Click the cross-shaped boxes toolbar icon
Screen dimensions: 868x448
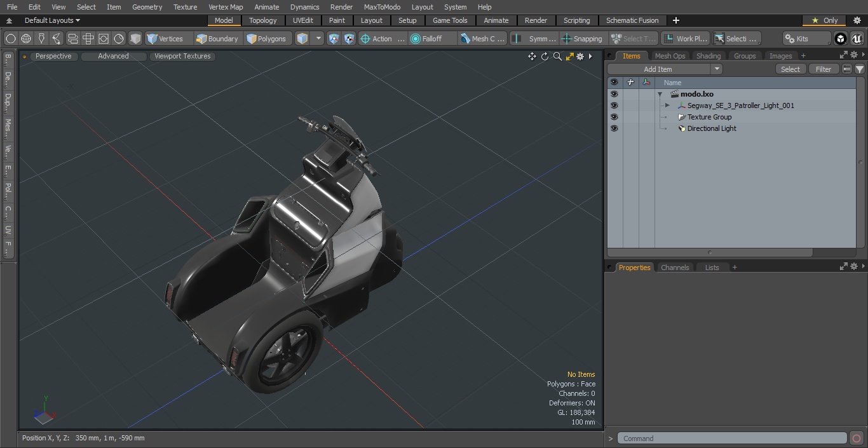88,39
